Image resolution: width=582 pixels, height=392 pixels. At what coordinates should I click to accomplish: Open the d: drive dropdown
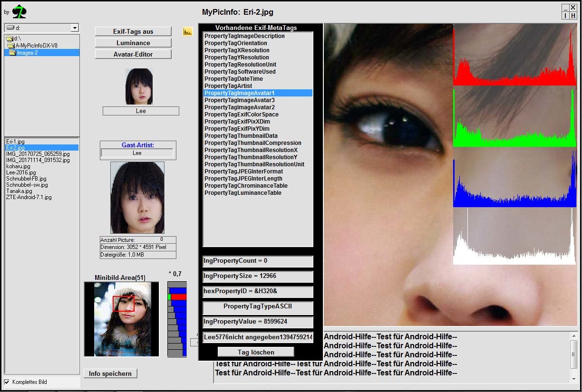pyautogui.click(x=75, y=28)
